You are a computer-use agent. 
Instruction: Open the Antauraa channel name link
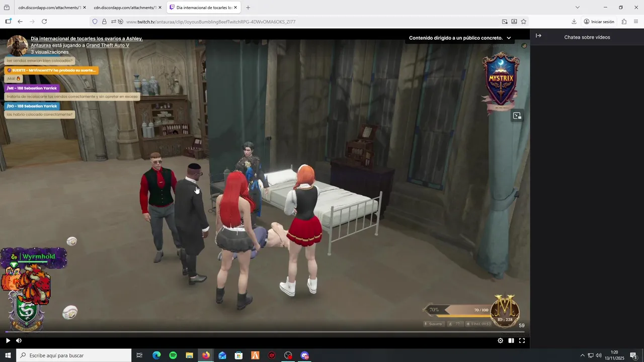pyautogui.click(x=41, y=45)
